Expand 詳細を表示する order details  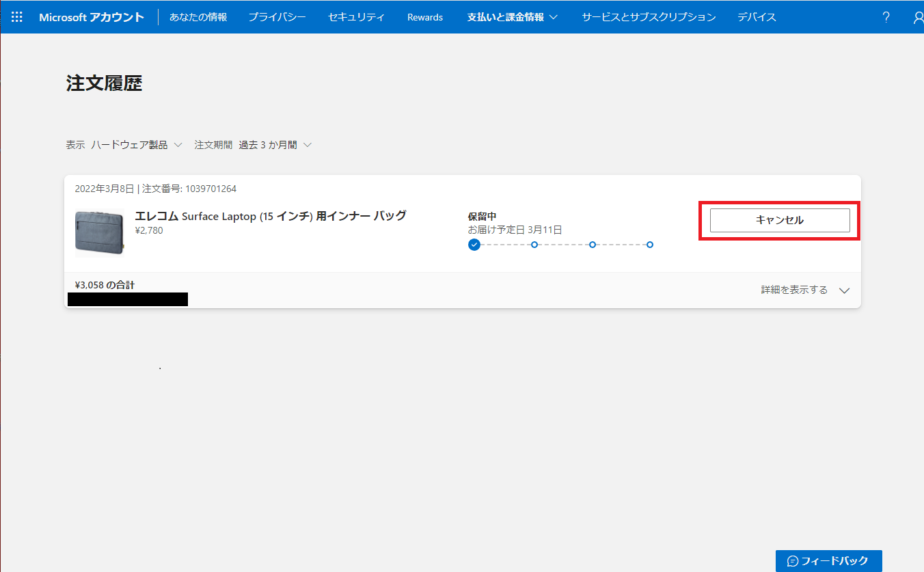pyautogui.click(x=805, y=290)
